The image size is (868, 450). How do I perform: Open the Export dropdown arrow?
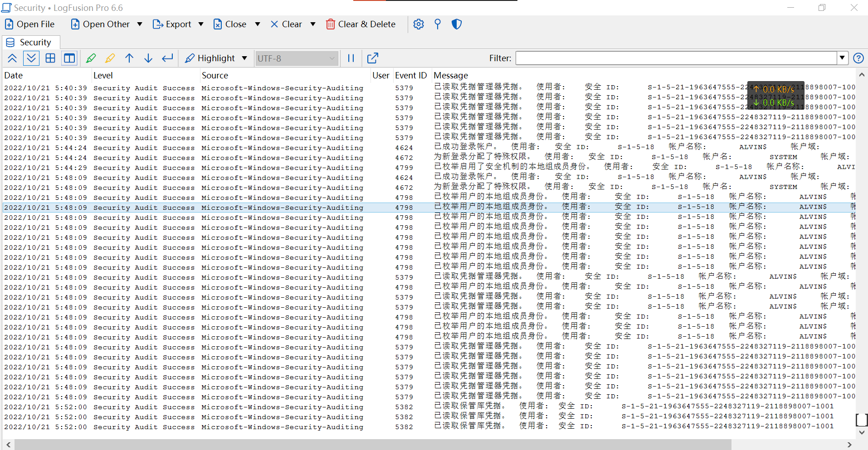tap(201, 24)
